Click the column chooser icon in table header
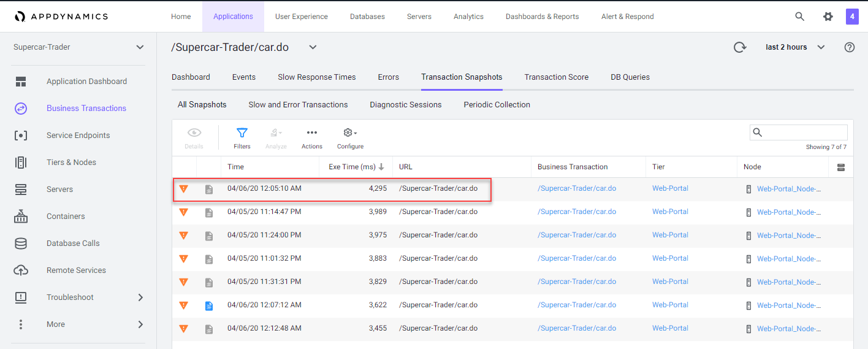The width and height of the screenshot is (868, 349). click(x=840, y=167)
